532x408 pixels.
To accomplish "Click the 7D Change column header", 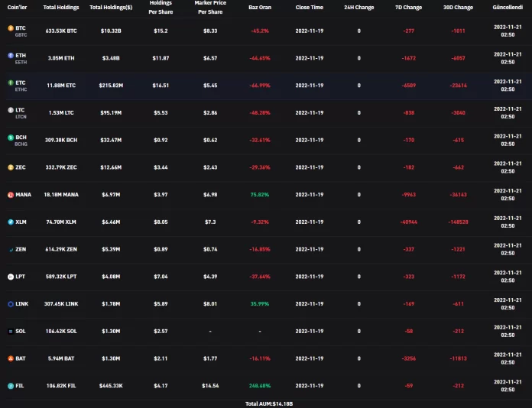I will (x=408, y=7).
